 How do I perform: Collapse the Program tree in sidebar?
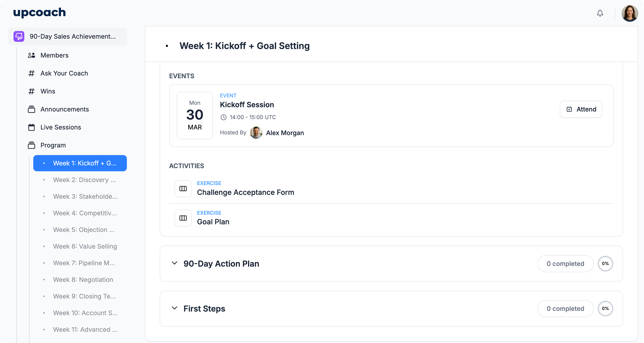[x=53, y=145]
